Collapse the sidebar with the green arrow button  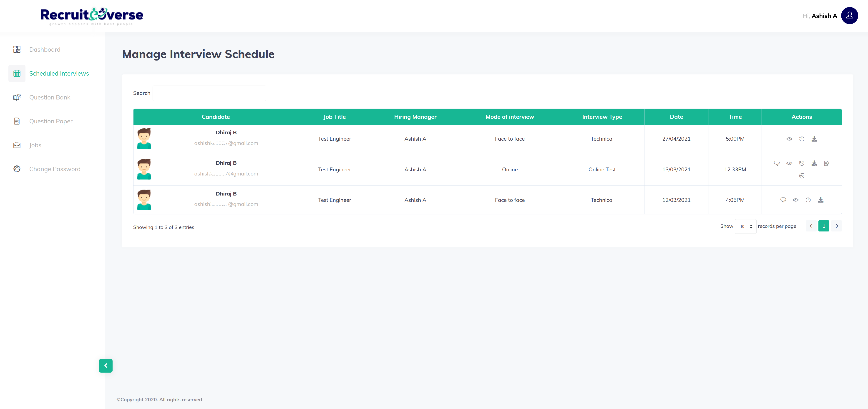coord(106,366)
